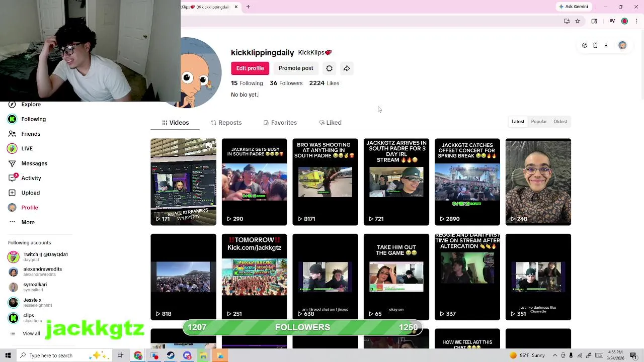Click the Promote post button

tap(296, 68)
